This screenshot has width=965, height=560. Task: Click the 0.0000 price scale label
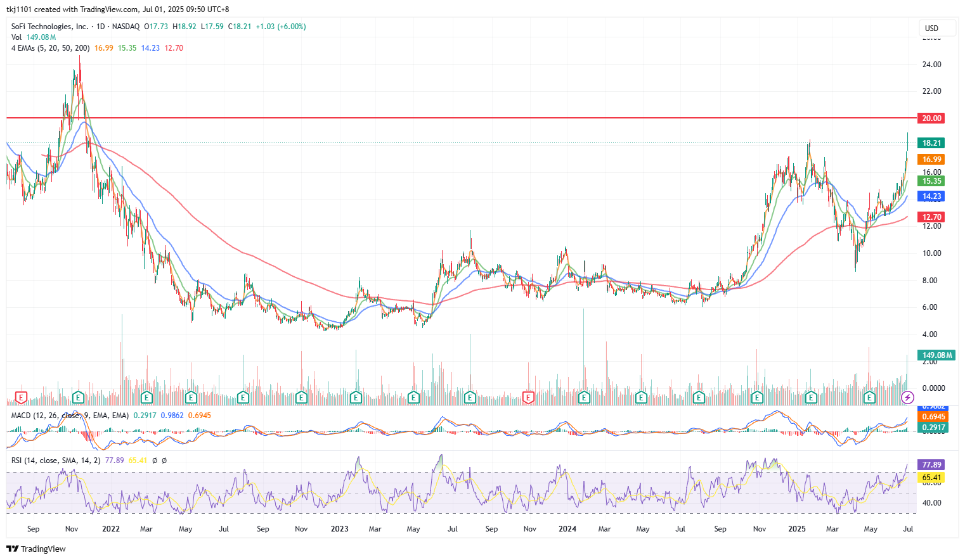click(933, 388)
